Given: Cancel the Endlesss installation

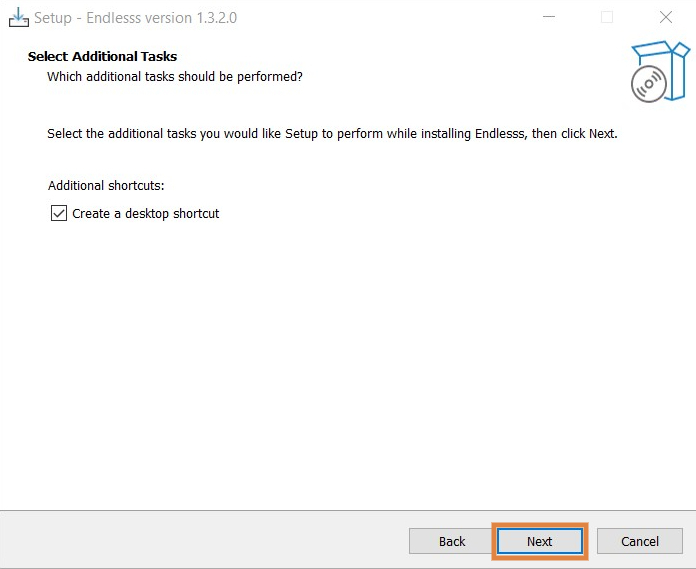Looking at the screenshot, I should coord(640,541).
